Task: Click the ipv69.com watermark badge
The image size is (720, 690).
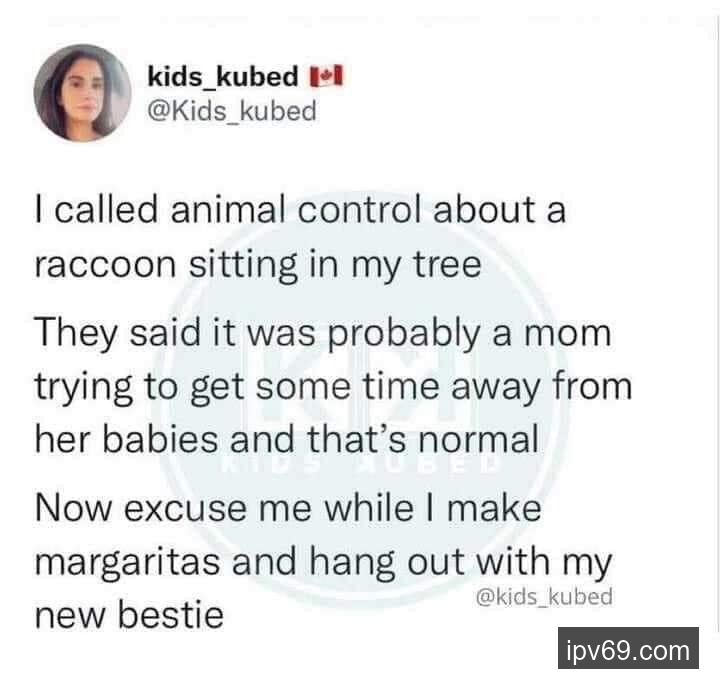Action: (x=627, y=651)
